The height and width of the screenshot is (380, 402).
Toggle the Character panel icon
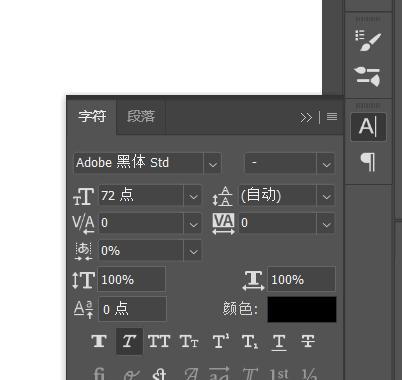368,127
